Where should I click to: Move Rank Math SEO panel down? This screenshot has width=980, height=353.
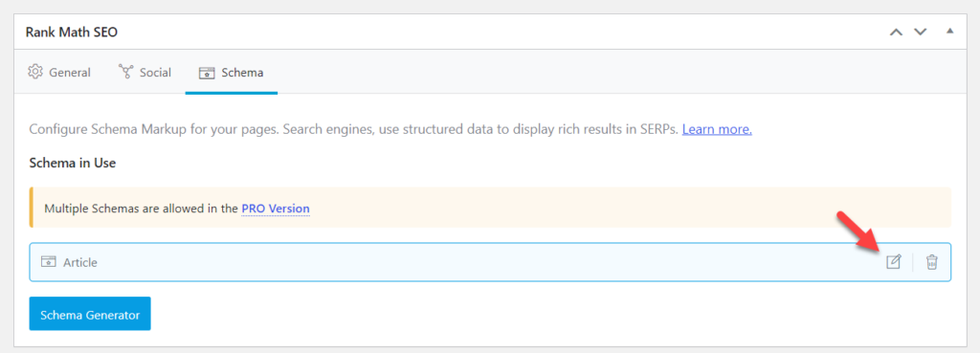point(920,32)
